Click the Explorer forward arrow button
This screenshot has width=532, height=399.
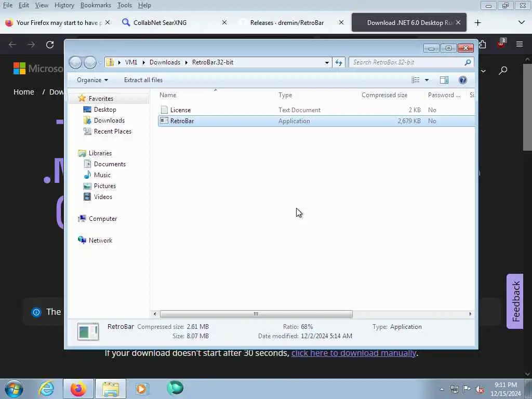tap(90, 62)
